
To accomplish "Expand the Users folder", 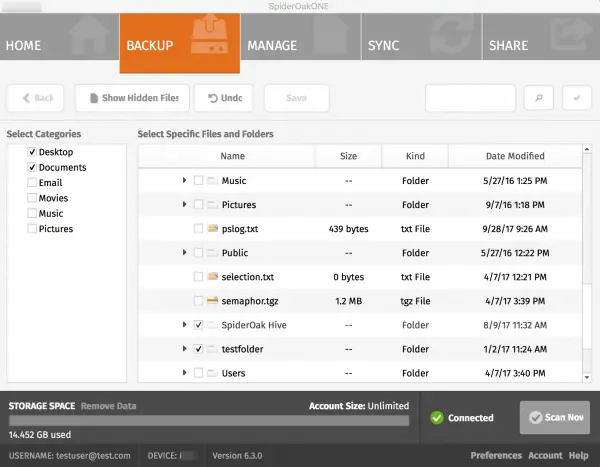I will [x=184, y=372].
